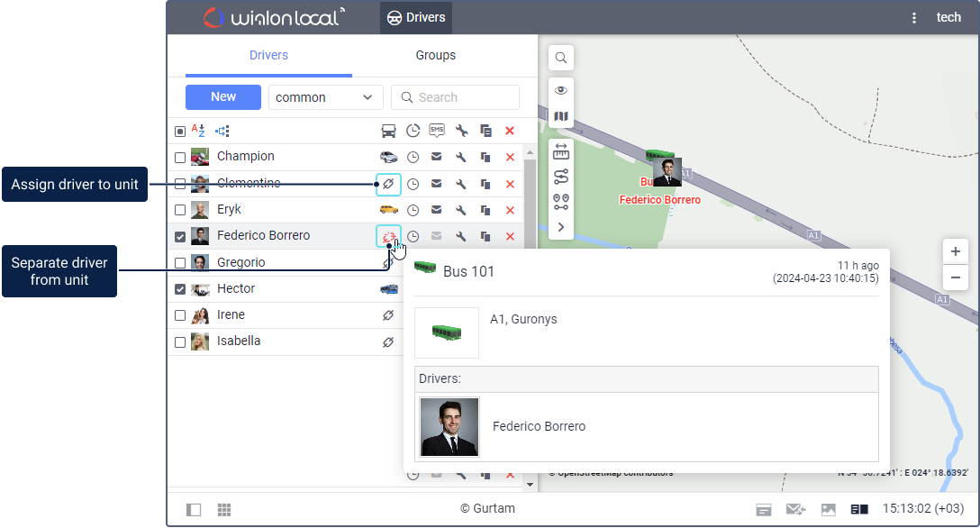Switch to the Groups tab
Image resolution: width=980 pixels, height=528 pixels.
click(435, 55)
